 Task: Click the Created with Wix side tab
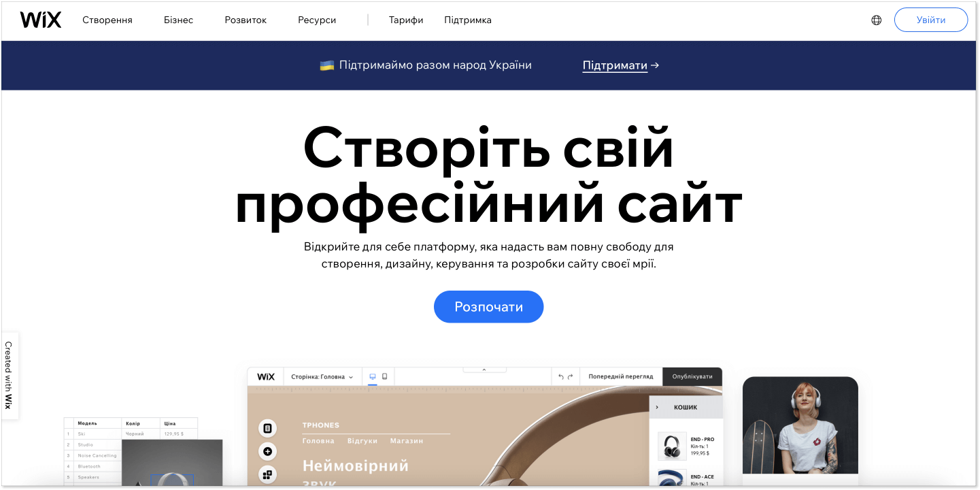point(9,375)
